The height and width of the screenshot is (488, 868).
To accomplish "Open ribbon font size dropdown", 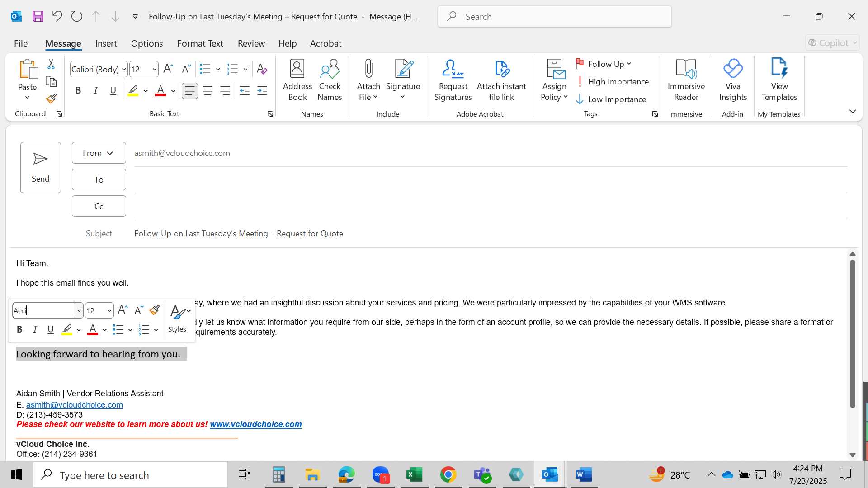I will tap(155, 70).
